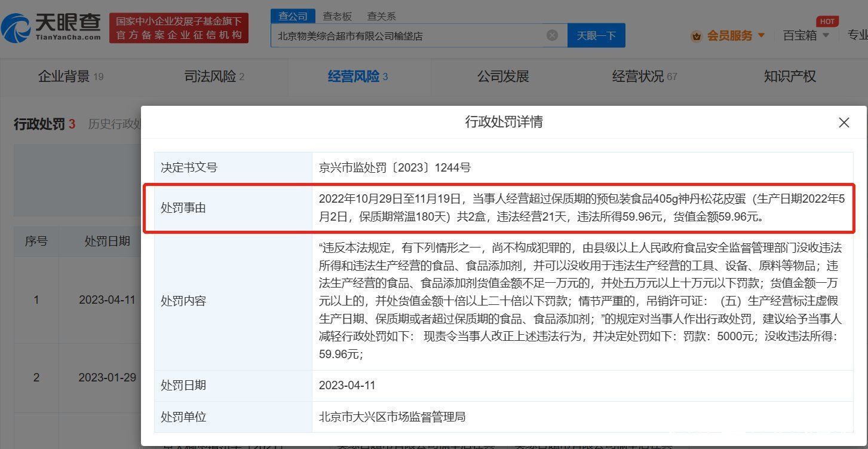Clear the search box with the X icon
This screenshot has width=868, height=449.
point(553,35)
